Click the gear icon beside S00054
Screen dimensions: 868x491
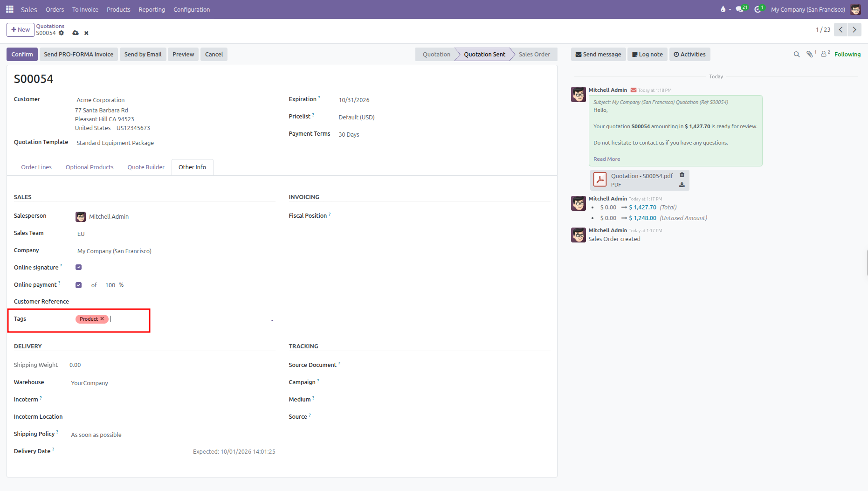[61, 33]
